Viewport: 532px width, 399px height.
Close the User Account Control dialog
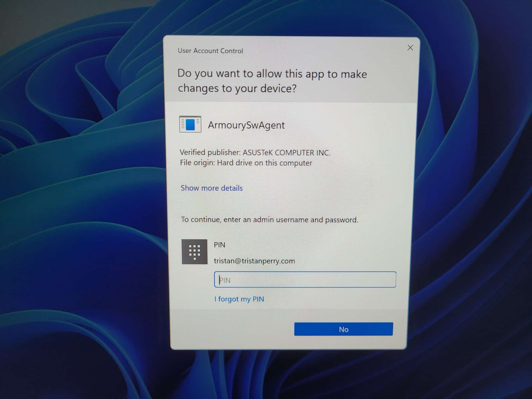click(410, 48)
